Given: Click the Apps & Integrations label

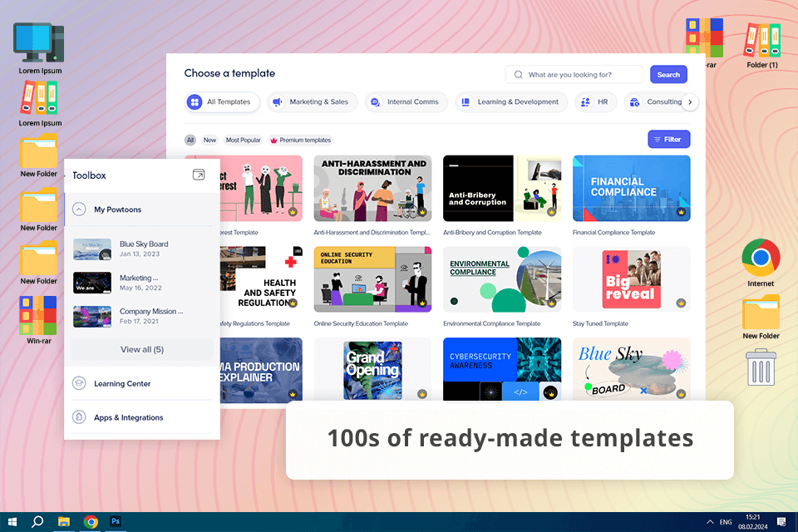Looking at the screenshot, I should [128, 417].
